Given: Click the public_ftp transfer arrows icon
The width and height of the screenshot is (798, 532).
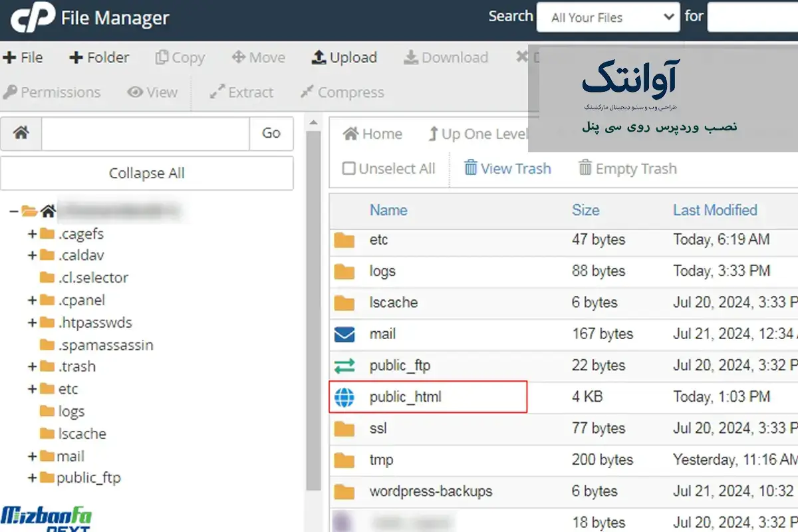Looking at the screenshot, I should pyautogui.click(x=344, y=366).
